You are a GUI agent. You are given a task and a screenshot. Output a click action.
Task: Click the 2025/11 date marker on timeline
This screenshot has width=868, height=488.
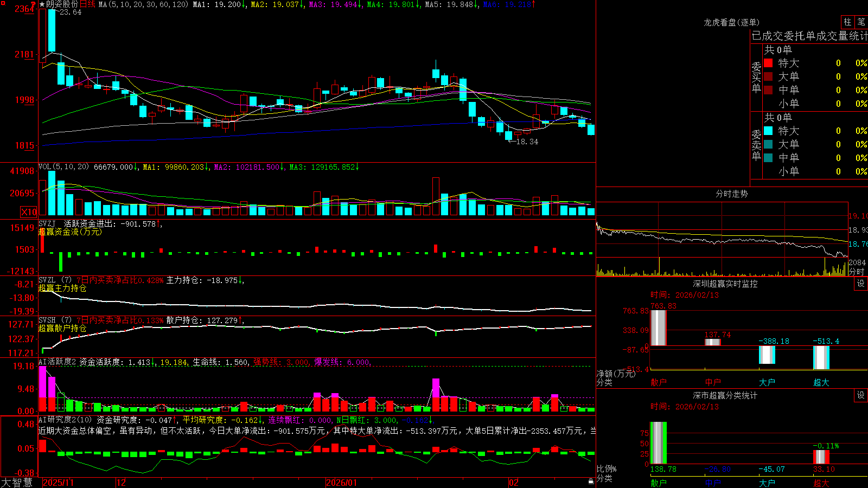58,483
